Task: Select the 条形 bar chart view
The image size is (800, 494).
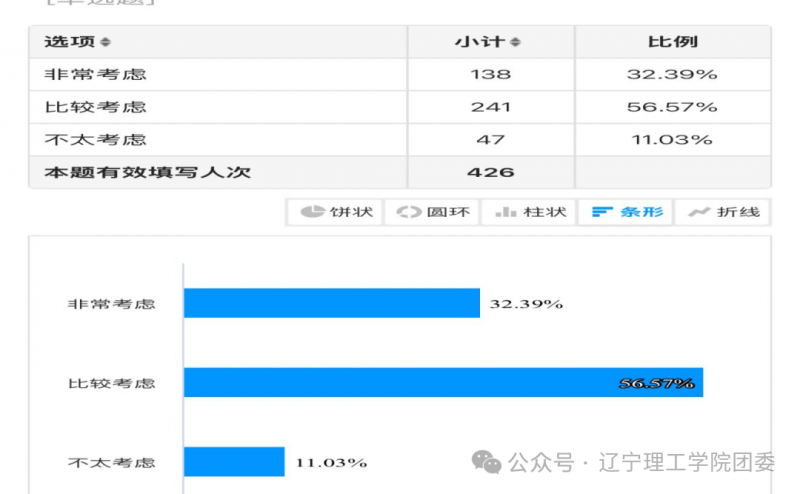Action: 626,212
